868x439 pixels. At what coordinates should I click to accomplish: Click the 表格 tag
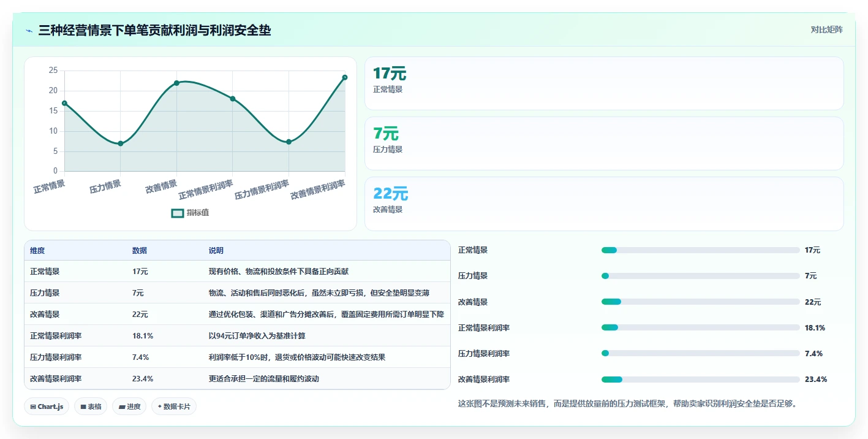[91, 407]
